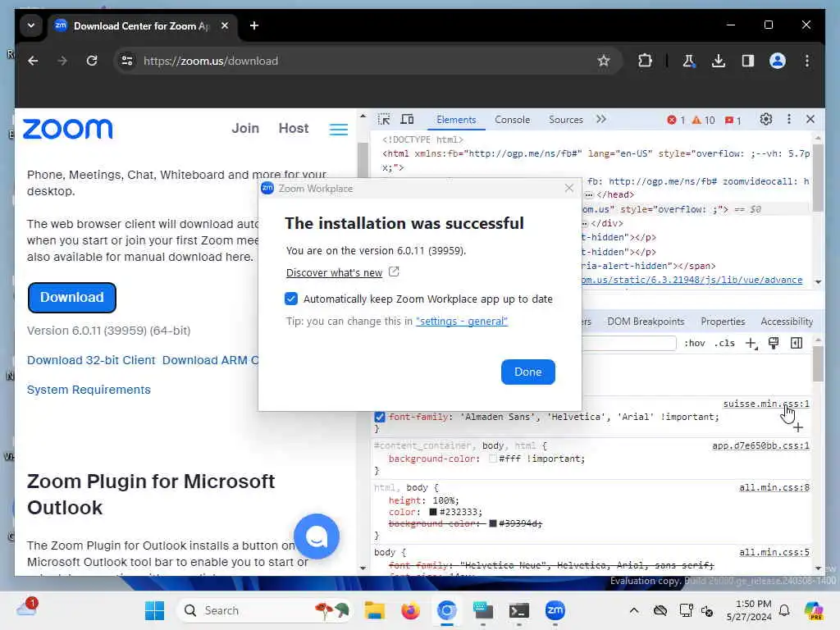Reload the Zoom download page
840x630 pixels.
pos(92,61)
